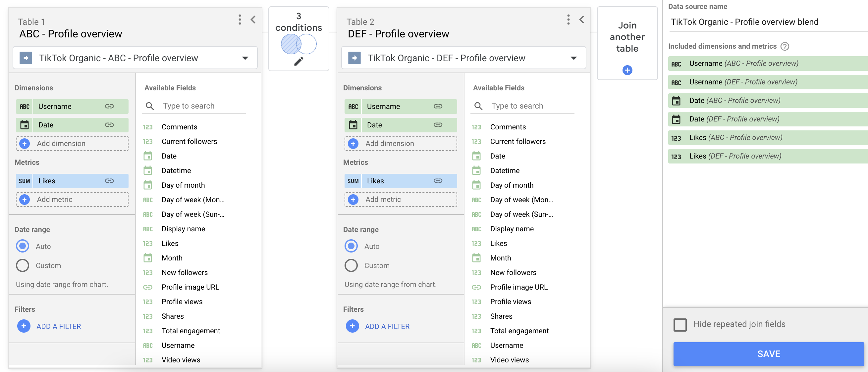
Task: Add a filter to Table 1
Action: (49, 326)
